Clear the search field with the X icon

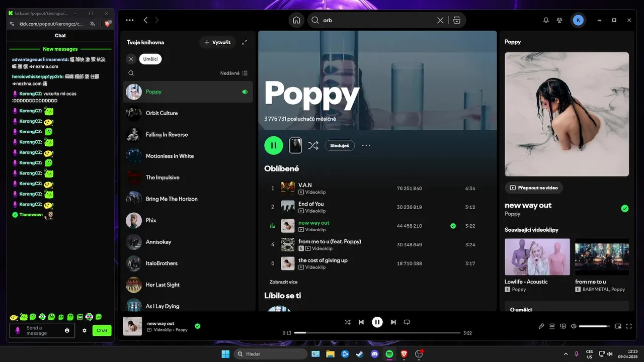440,20
